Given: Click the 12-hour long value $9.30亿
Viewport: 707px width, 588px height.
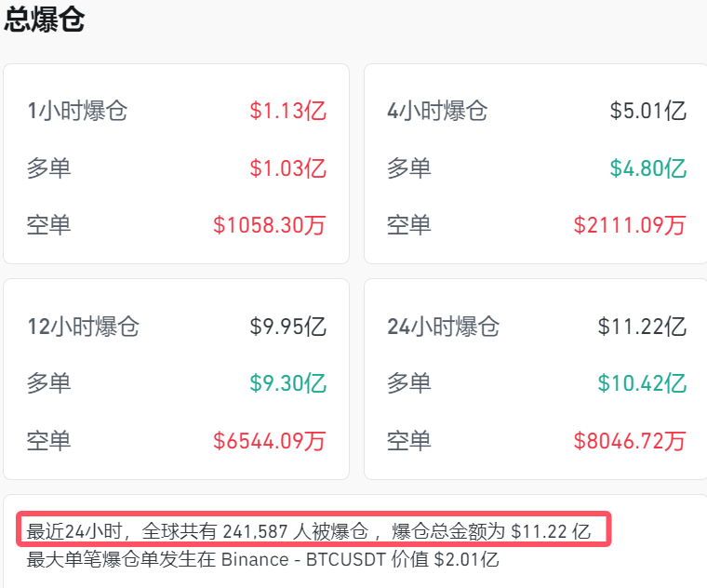Looking at the screenshot, I should pos(287,383).
